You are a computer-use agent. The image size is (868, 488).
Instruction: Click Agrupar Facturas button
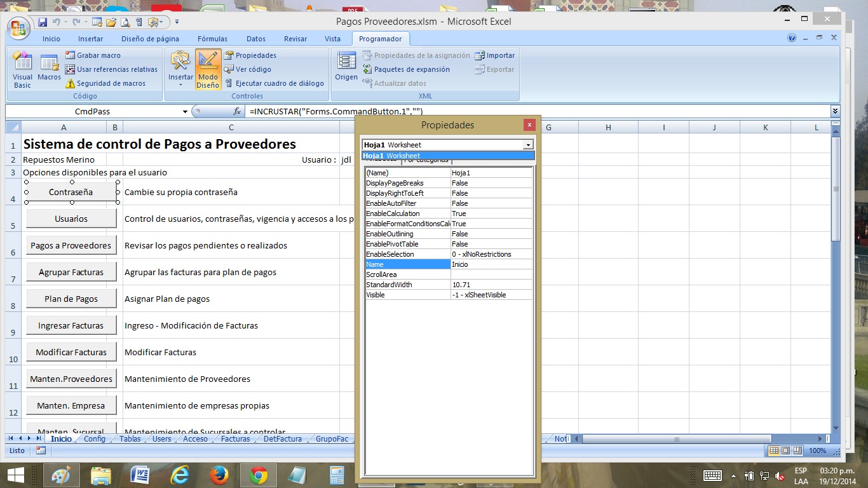(71, 272)
